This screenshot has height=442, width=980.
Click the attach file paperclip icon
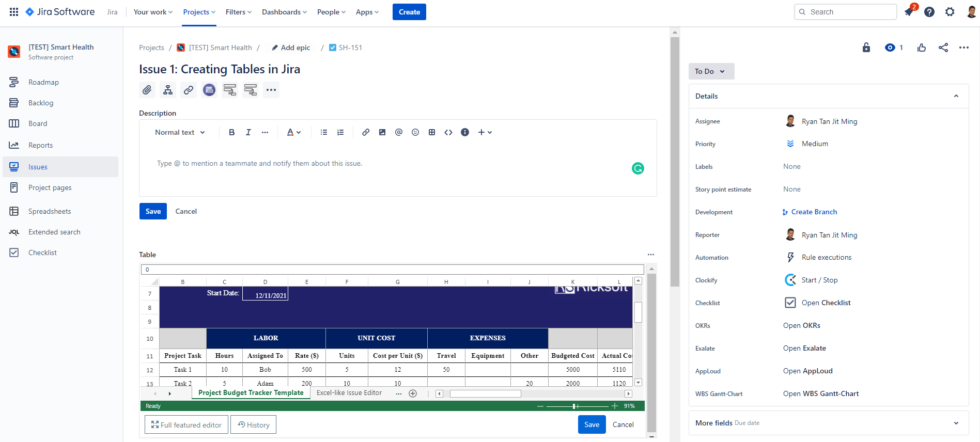click(x=147, y=90)
